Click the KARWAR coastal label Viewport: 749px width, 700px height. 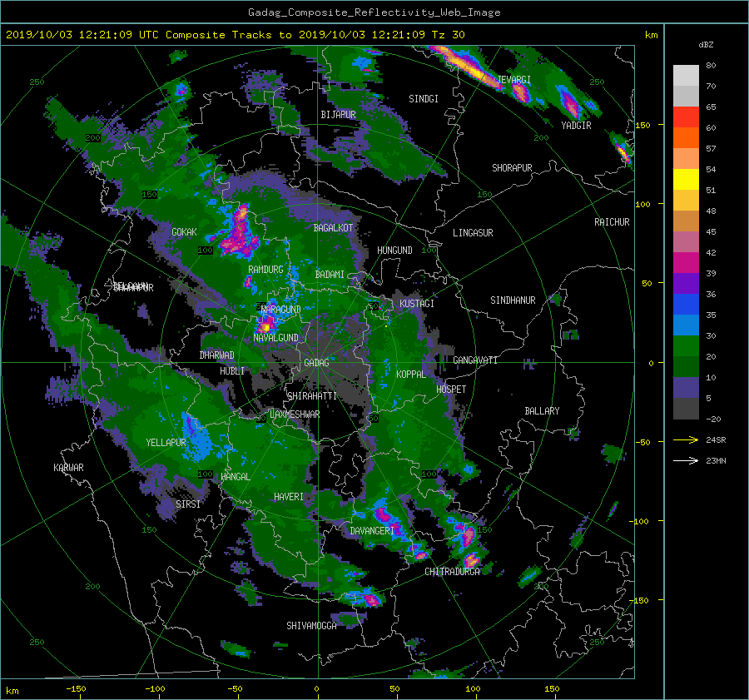[68, 468]
